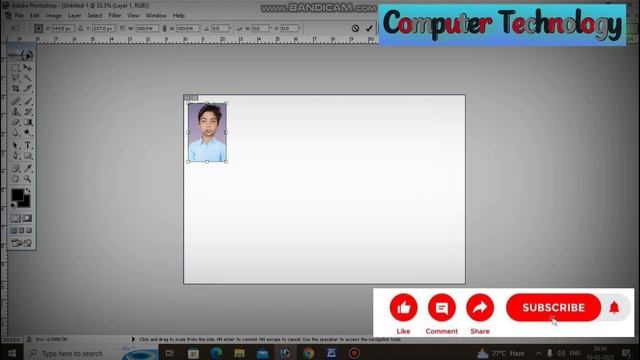
Task: Select the Move tool
Action: click(27, 68)
